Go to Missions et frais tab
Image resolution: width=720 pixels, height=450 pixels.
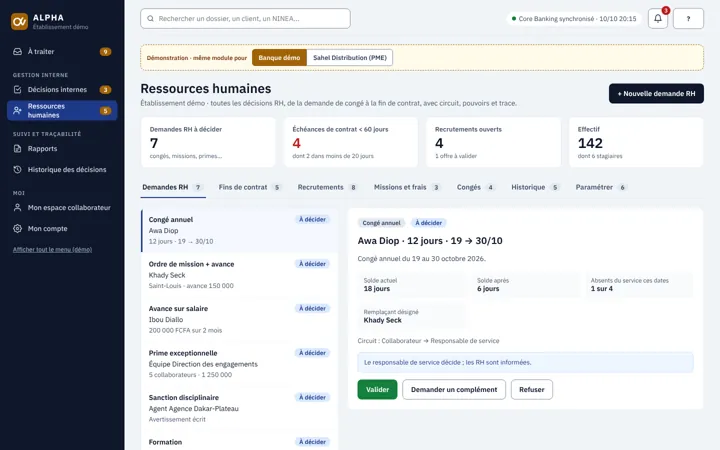click(407, 187)
